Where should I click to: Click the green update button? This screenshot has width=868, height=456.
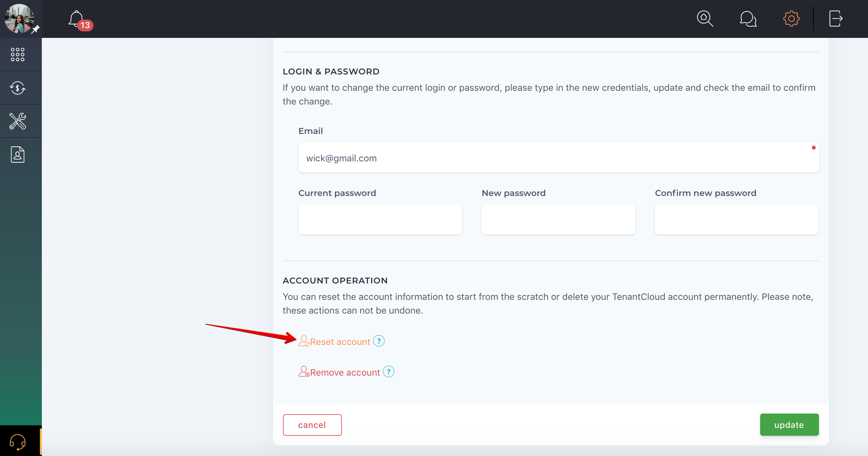click(789, 425)
